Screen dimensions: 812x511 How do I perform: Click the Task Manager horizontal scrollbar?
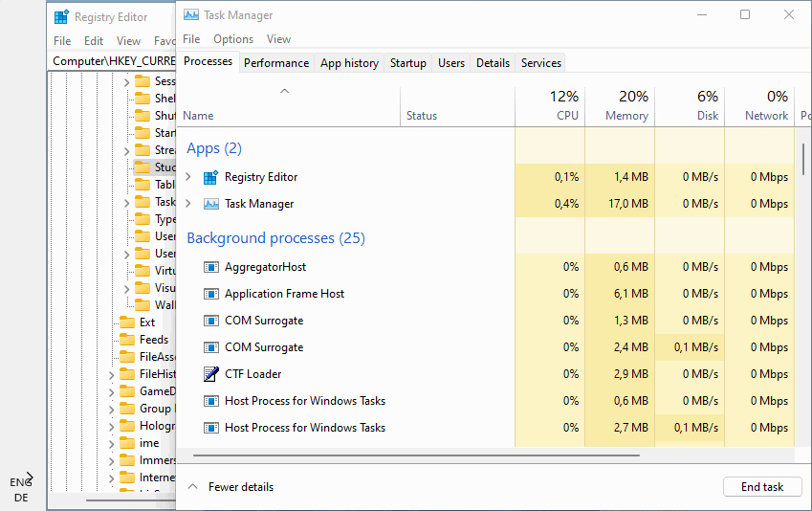click(416, 455)
